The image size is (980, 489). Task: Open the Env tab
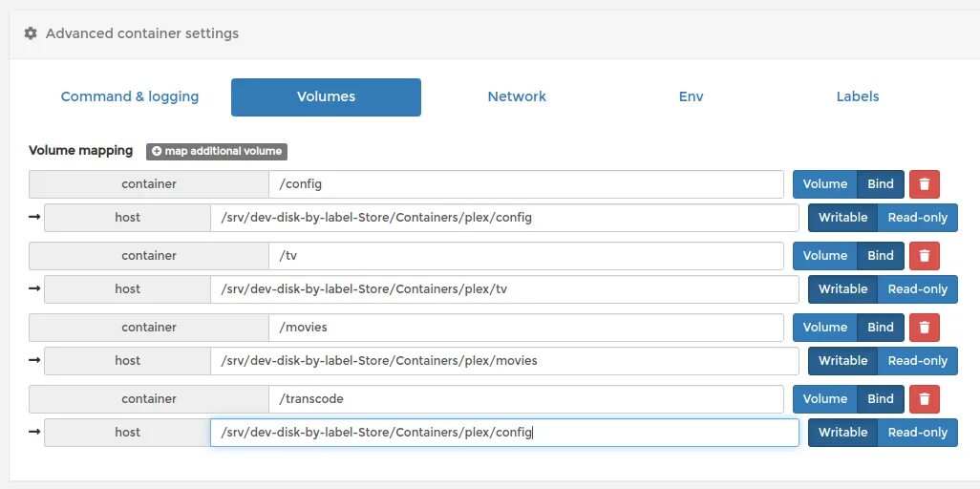[691, 96]
